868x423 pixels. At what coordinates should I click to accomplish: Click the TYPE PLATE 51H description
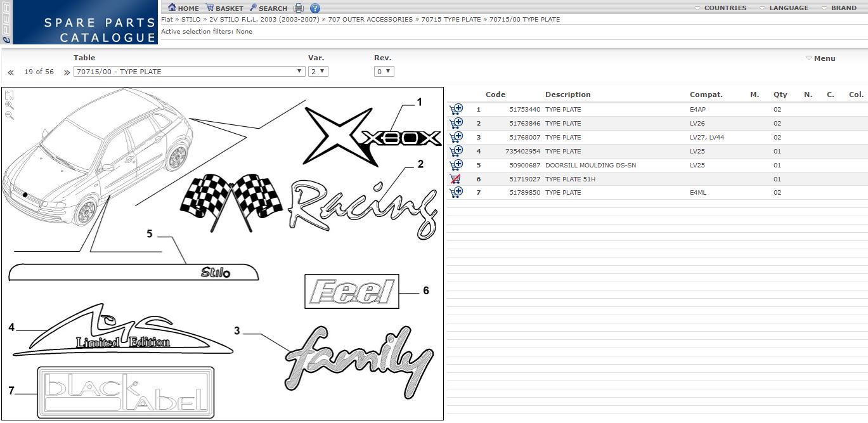[570, 179]
